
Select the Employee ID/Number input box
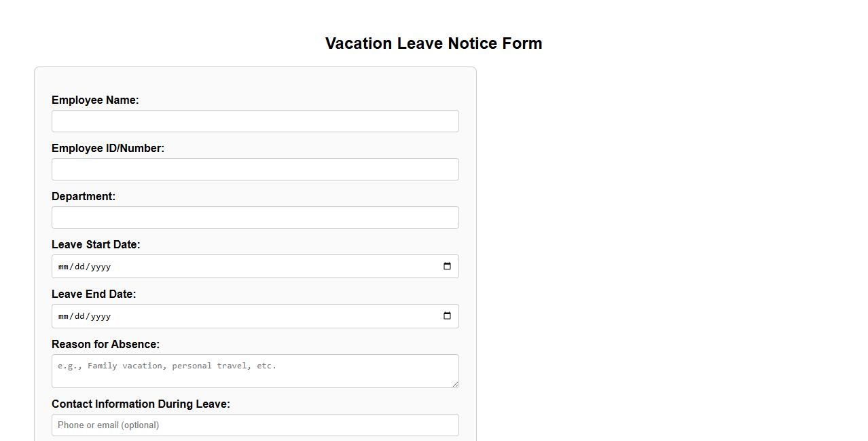(x=255, y=169)
